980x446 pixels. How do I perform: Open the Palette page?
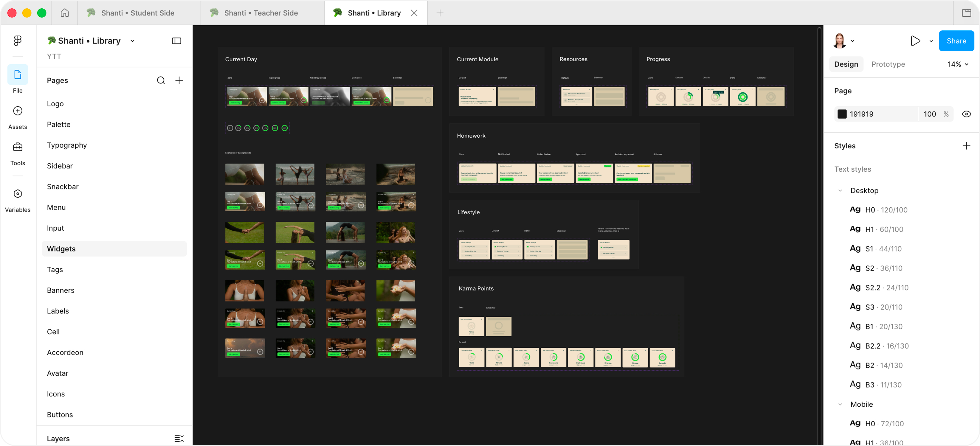114,124
